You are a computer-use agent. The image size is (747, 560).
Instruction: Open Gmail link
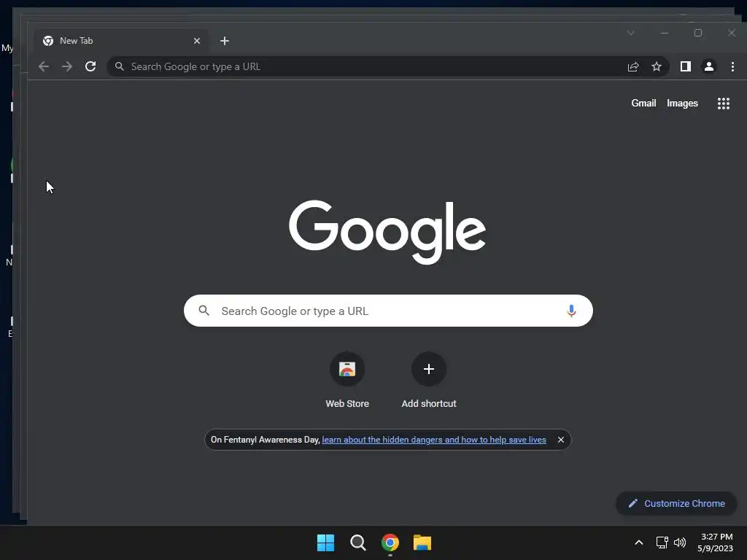click(x=643, y=104)
